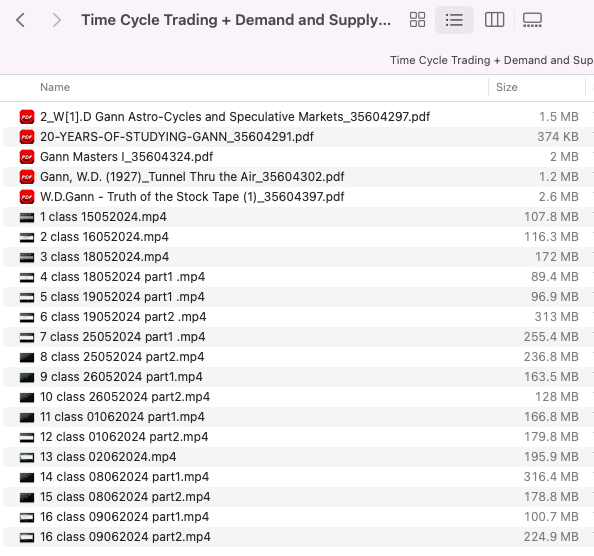Select the list view button

[454, 20]
